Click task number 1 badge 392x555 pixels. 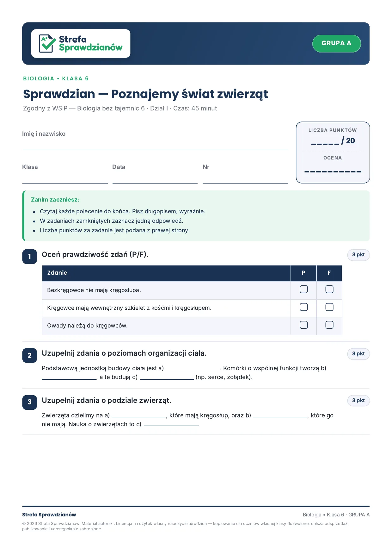pos(30,256)
